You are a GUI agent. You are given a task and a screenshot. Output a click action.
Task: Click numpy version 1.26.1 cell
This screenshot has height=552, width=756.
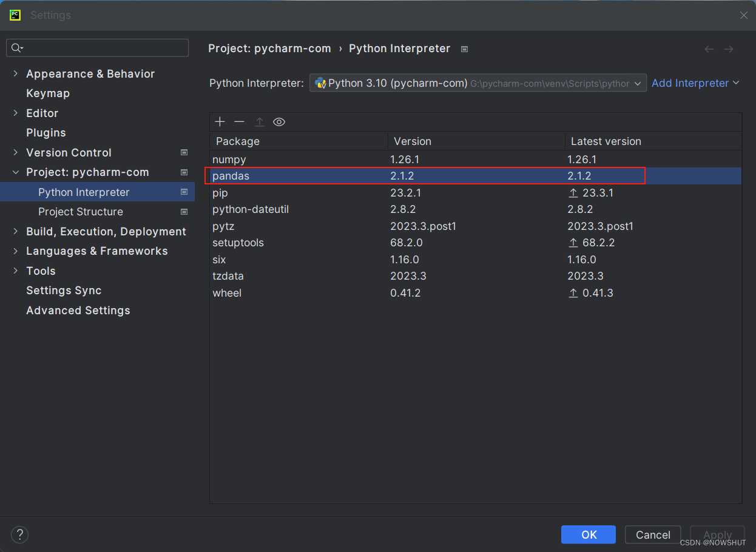click(405, 160)
